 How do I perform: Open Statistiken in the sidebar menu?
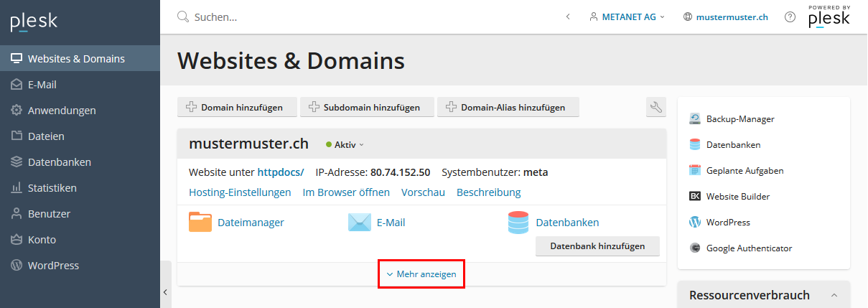point(52,188)
